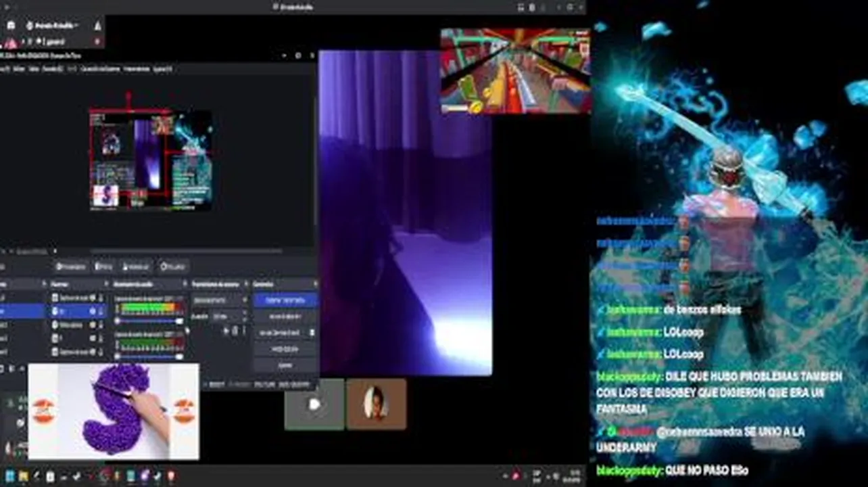Select the brown participant tile with avatar
This screenshot has width=868, height=487.
pyautogui.click(x=377, y=404)
